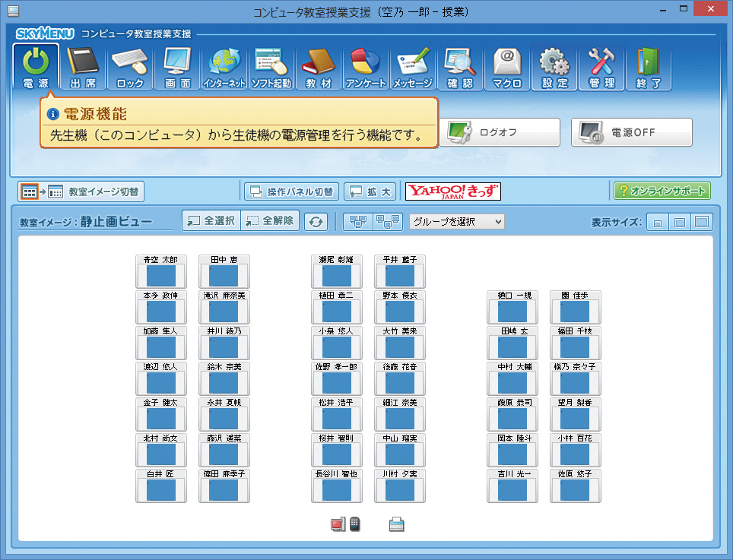
Task: Click the remote device icon beside teacher PC
Action: [355, 524]
